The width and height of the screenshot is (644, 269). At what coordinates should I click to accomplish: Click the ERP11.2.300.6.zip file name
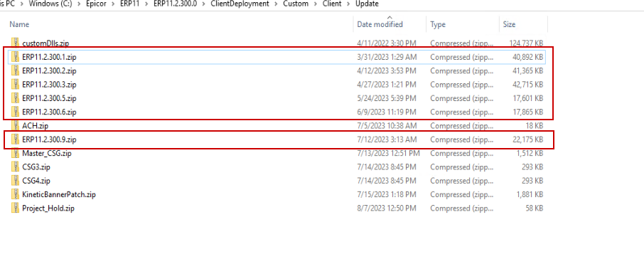[49, 112]
